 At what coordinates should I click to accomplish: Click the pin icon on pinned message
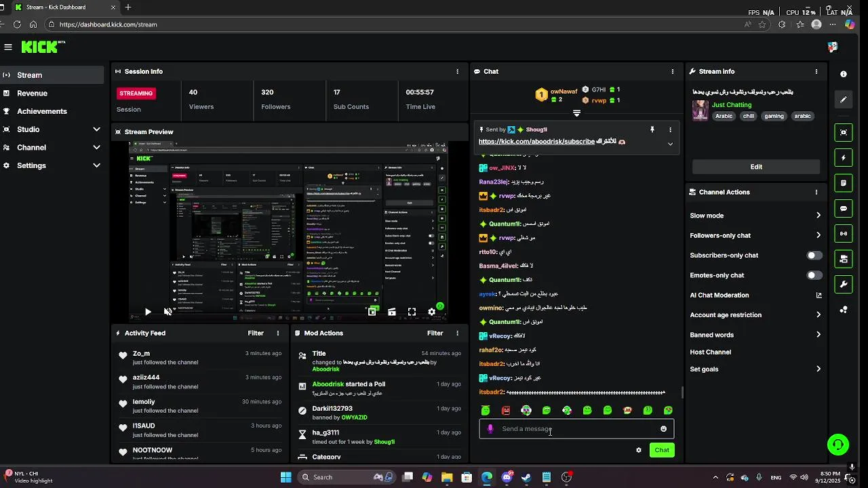(652, 129)
